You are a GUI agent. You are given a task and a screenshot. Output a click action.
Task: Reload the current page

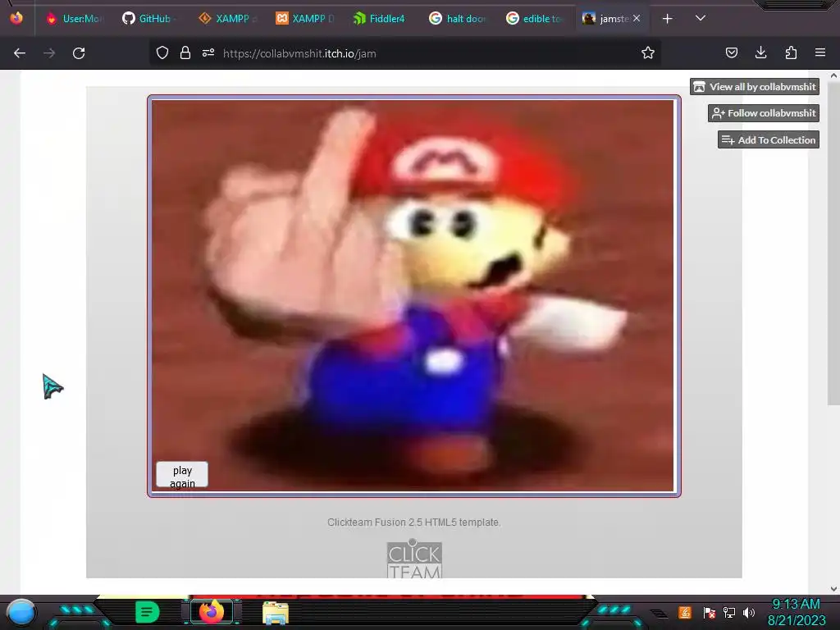[x=79, y=53]
